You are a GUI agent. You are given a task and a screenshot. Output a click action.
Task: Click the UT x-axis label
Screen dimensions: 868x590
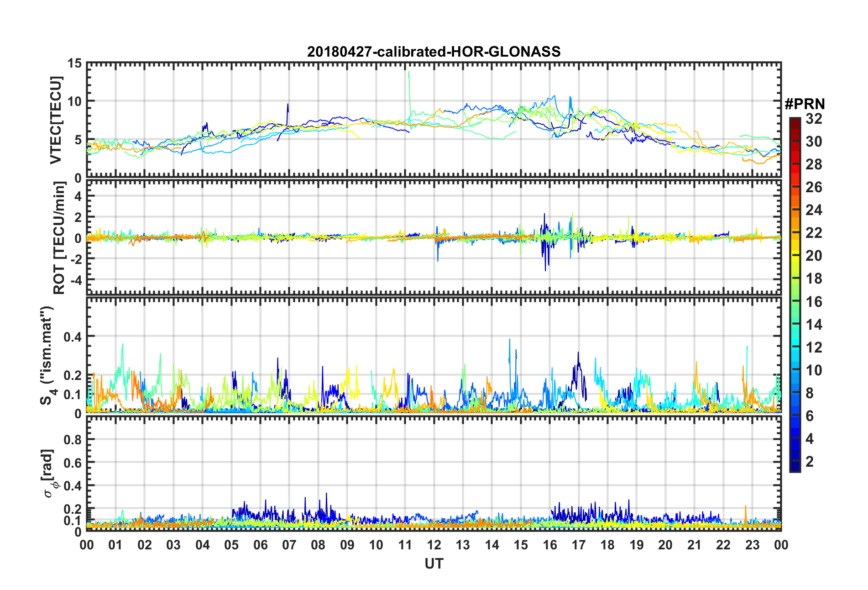click(x=434, y=564)
